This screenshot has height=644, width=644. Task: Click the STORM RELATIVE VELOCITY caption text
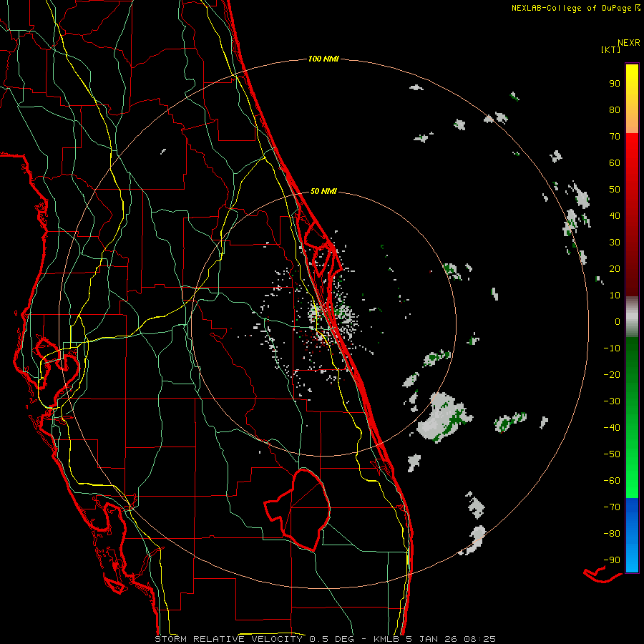point(228,639)
